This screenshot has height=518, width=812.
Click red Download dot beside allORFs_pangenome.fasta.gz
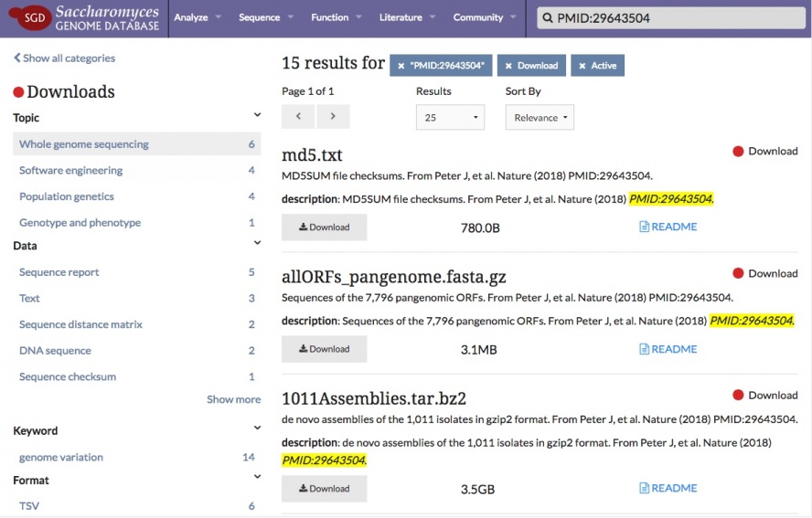pos(738,273)
